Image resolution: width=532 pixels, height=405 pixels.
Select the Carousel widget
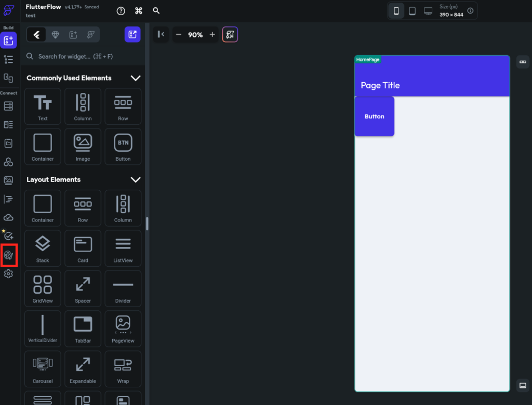tap(43, 369)
